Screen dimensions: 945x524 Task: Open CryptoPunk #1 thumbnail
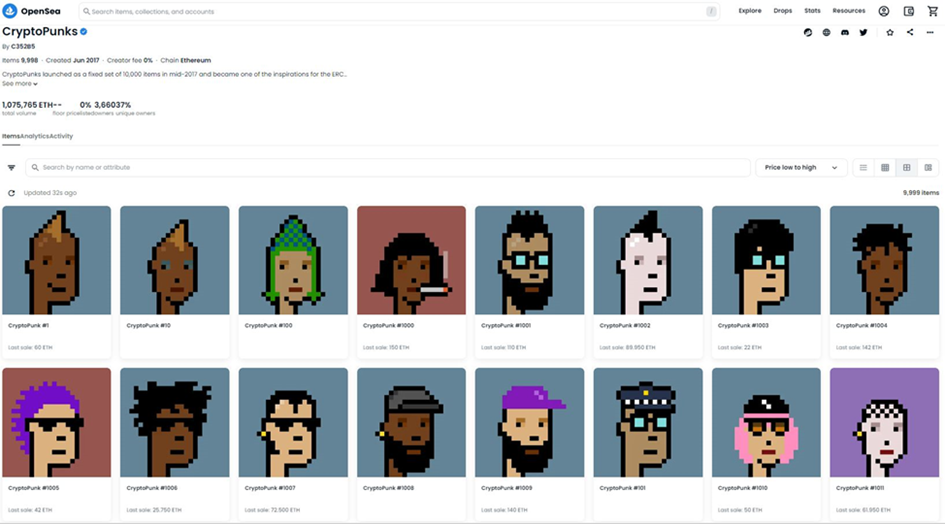[57, 260]
